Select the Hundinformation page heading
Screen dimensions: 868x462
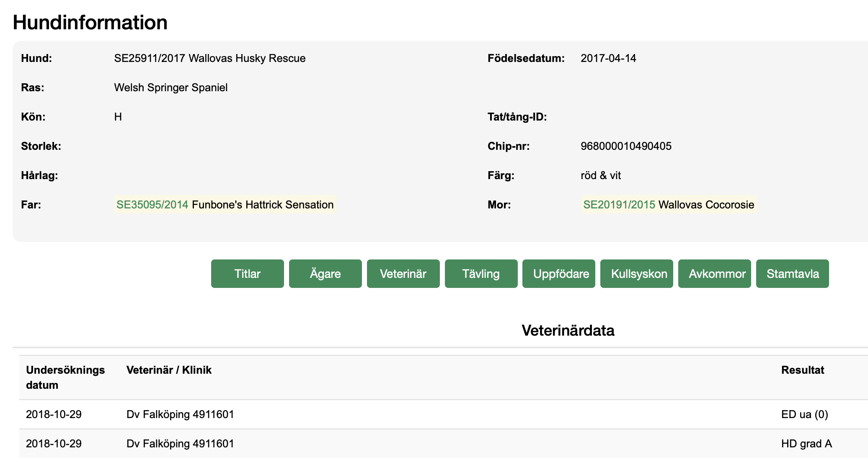[89, 22]
